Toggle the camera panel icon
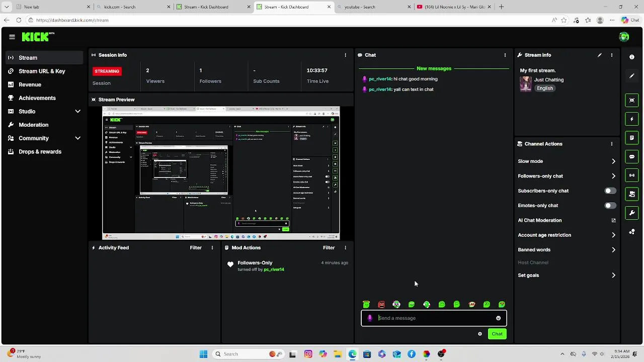This screenshot has height=362, width=644. [632, 194]
